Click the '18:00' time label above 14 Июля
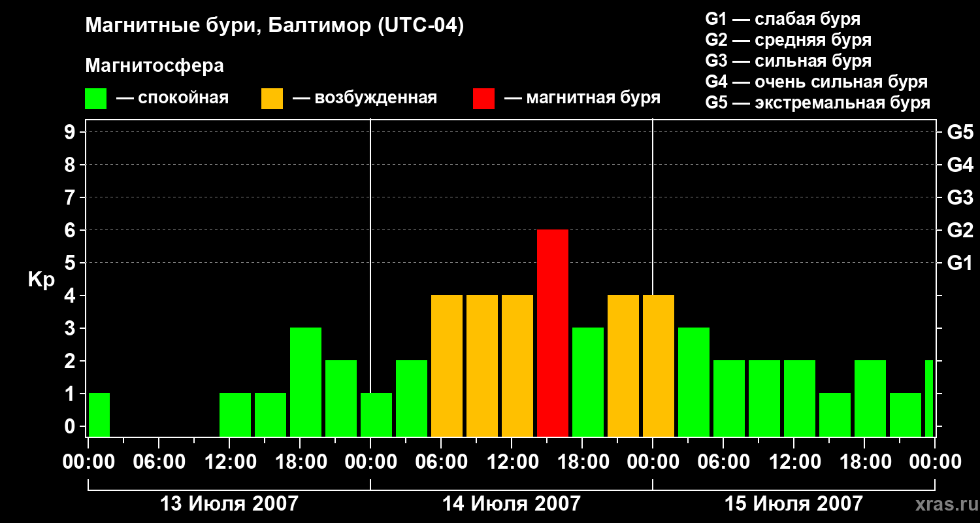Image resolution: width=980 pixels, height=523 pixels. [x=582, y=462]
